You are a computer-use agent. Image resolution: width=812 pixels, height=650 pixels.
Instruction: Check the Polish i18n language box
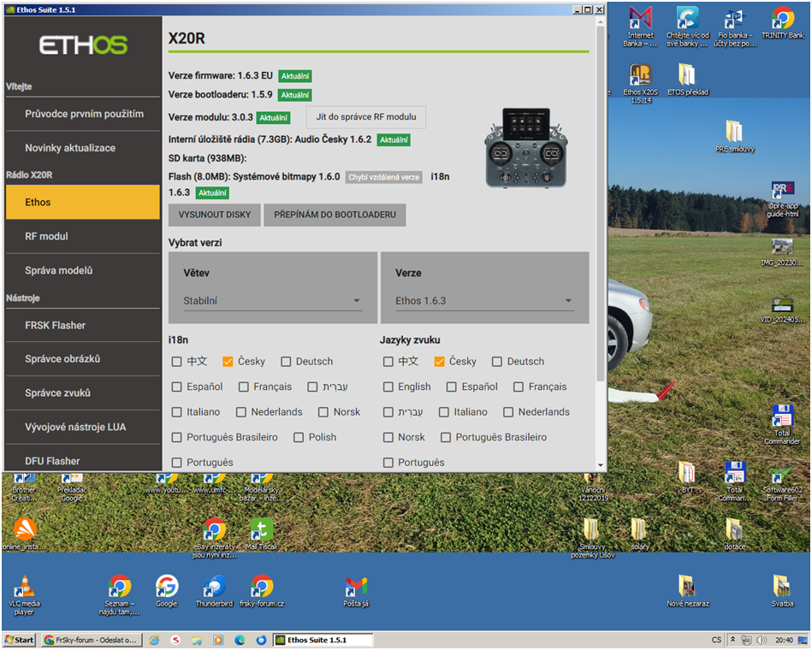point(299,437)
